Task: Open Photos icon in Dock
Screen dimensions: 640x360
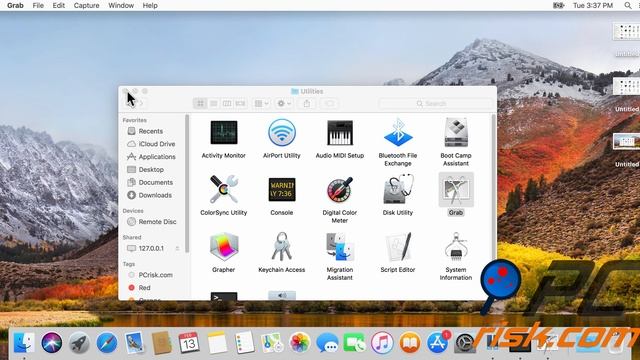Action: click(300, 342)
